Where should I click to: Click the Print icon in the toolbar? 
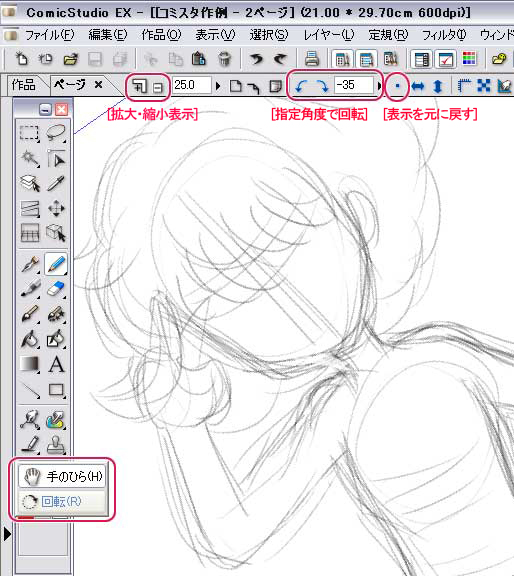point(312,59)
